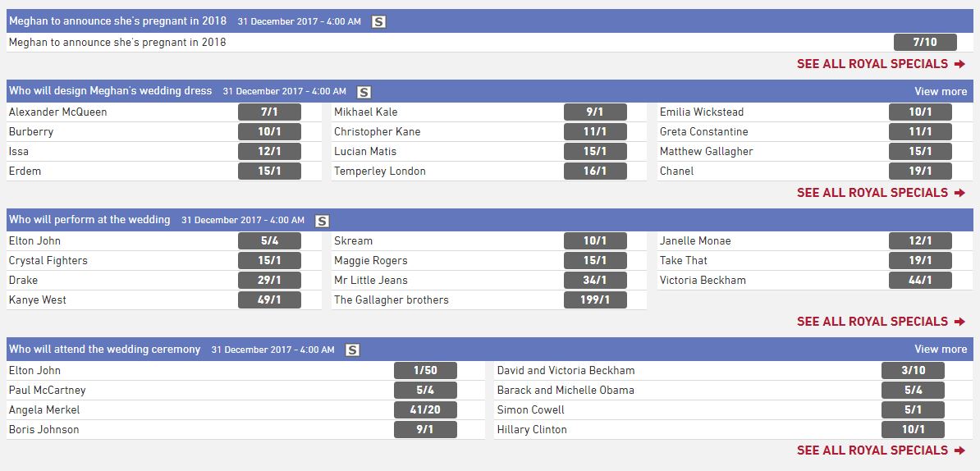Follow See All Royal Specials below attendees list

coord(881,450)
